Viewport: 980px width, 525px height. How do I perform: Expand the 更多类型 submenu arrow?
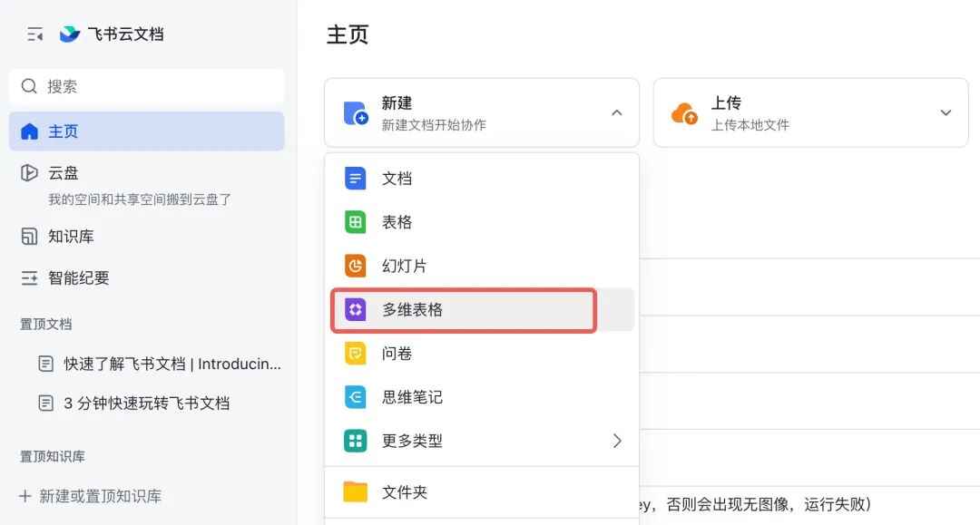click(x=617, y=441)
